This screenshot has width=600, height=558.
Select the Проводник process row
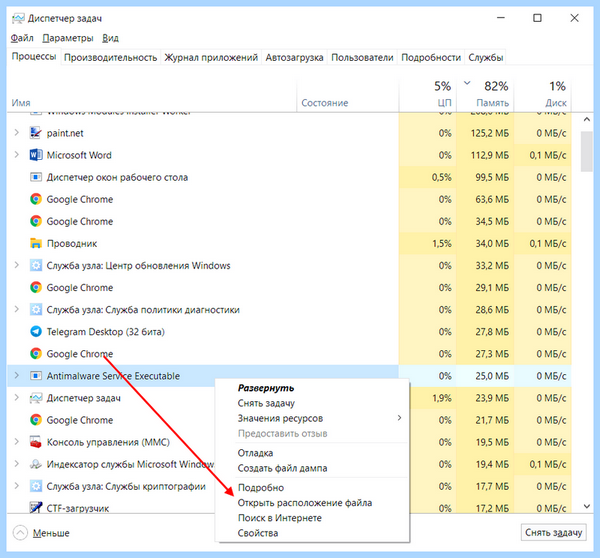pyautogui.click(x=289, y=243)
